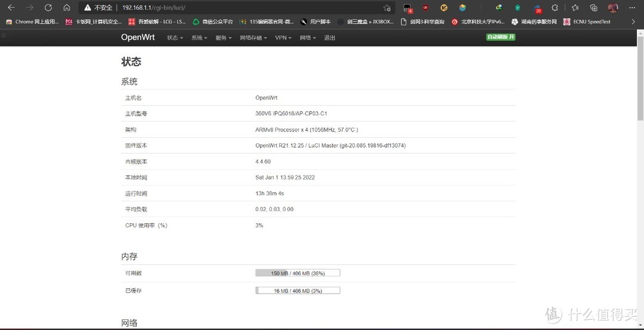Select uptime value 13h 38m 4s
The width and height of the screenshot is (644, 330).
tap(270, 193)
